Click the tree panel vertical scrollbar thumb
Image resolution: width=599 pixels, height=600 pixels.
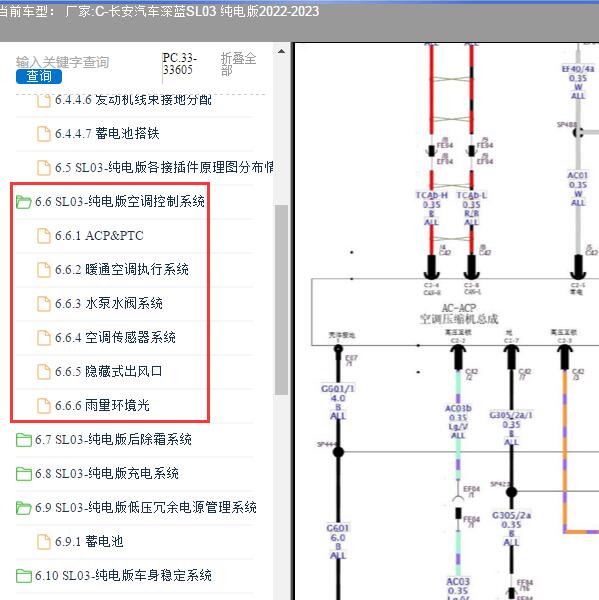click(281, 300)
